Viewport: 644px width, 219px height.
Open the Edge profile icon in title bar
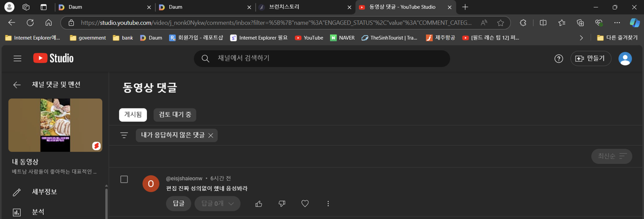pyautogui.click(x=9, y=7)
